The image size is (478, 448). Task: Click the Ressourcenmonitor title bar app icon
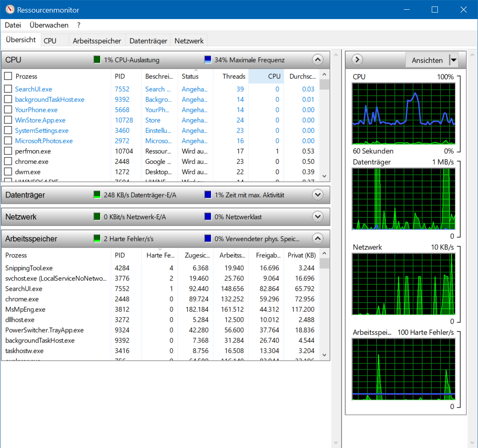pyautogui.click(x=10, y=9)
